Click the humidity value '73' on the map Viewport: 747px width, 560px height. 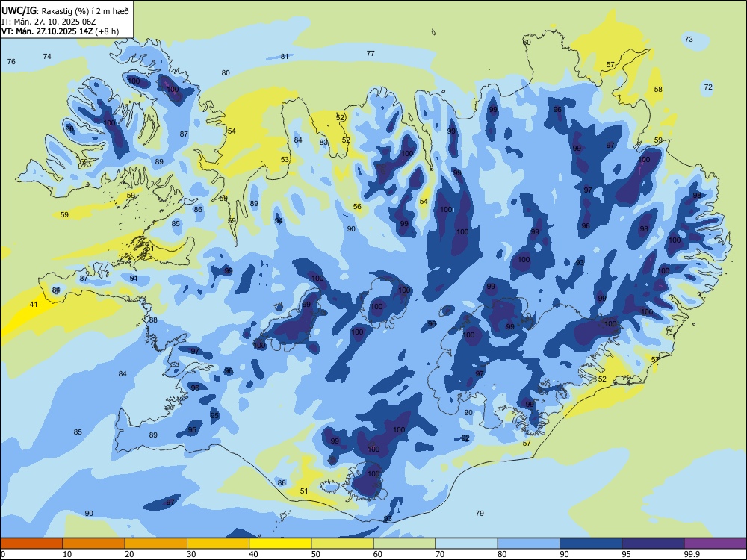click(689, 39)
